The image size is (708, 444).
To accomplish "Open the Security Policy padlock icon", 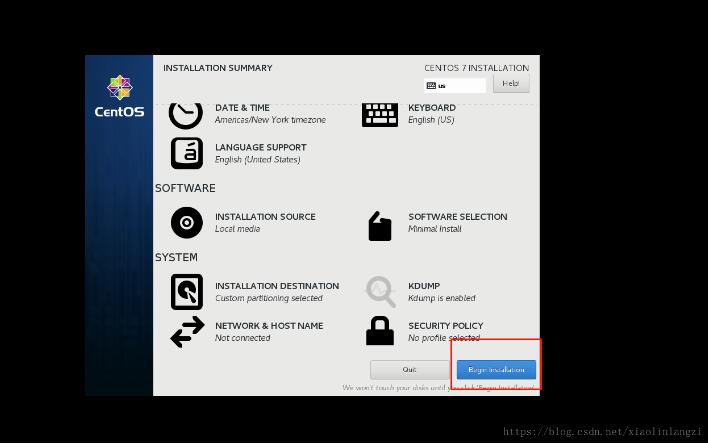I will (380, 331).
